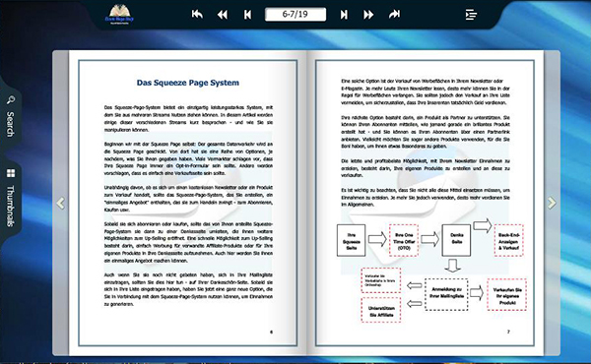
Task: Click the Danke Seite box in the flowchart
Action: click(x=456, y=240)
